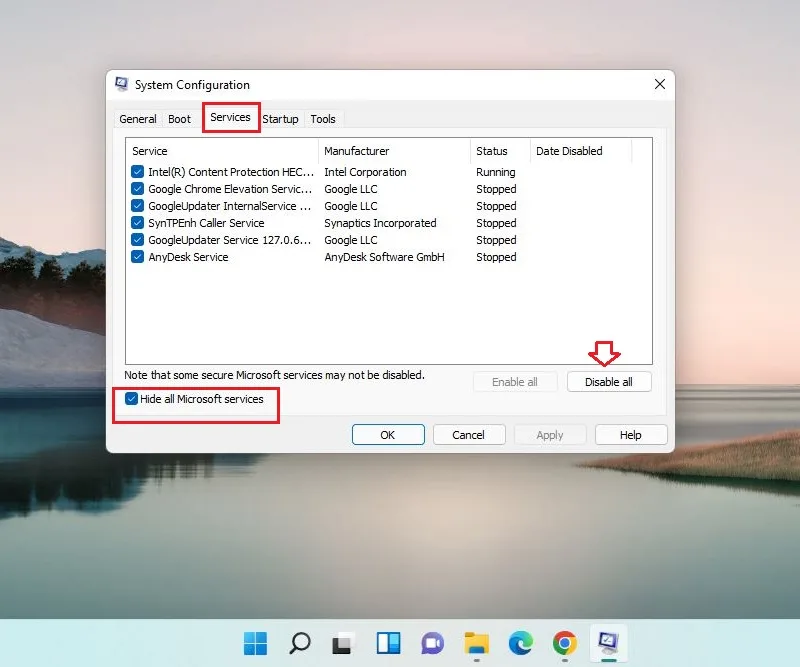Open Help for System Configuration
This screenshot has height=667, width=800.
631,435
